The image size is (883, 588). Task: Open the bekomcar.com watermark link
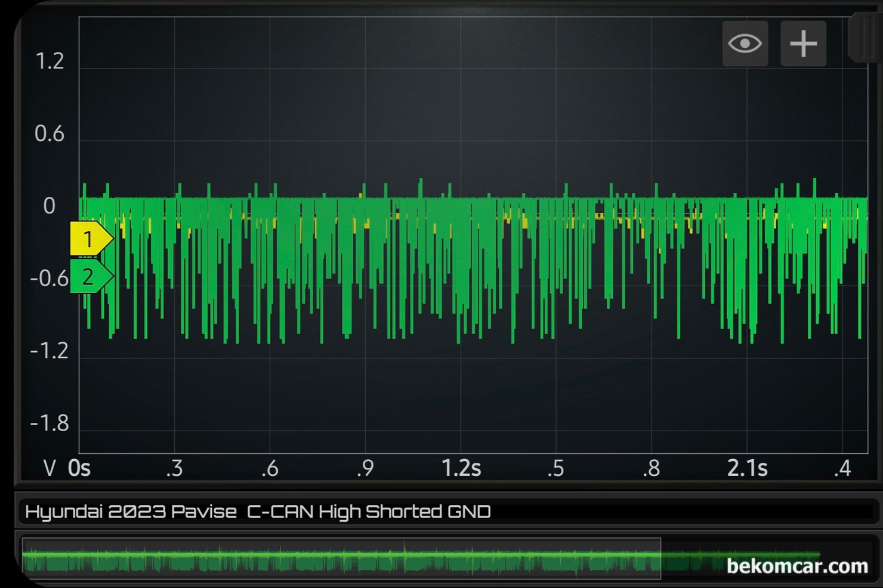click(x=796, y=566)
